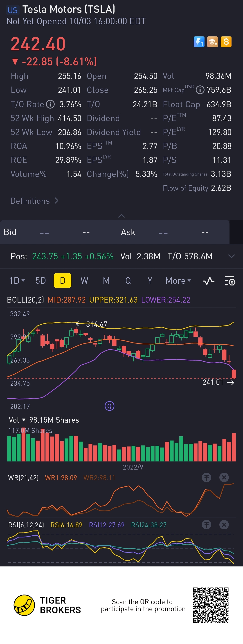Switch to M monthly chart tab
The width and height of the screenshot is (243, 644).
click(106, 281)
